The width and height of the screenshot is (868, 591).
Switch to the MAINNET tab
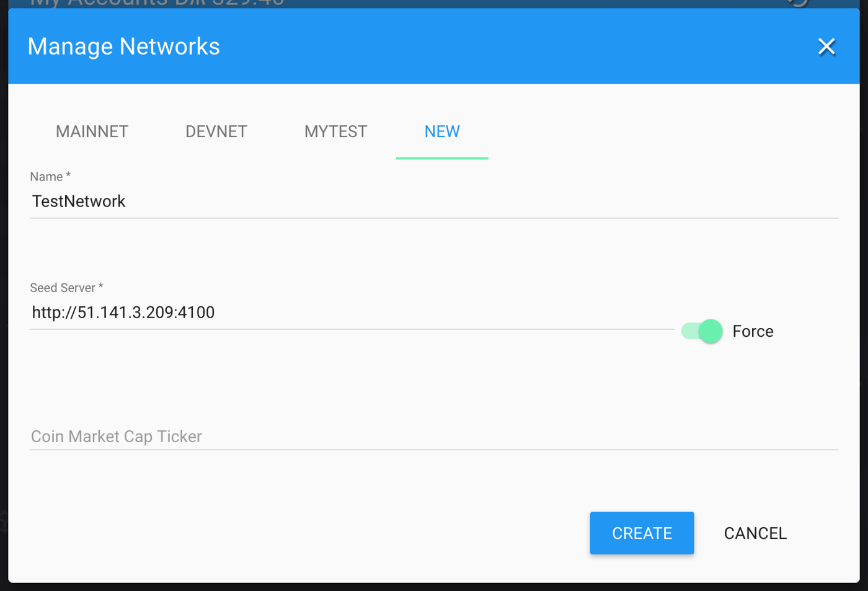tap(92, 131)
